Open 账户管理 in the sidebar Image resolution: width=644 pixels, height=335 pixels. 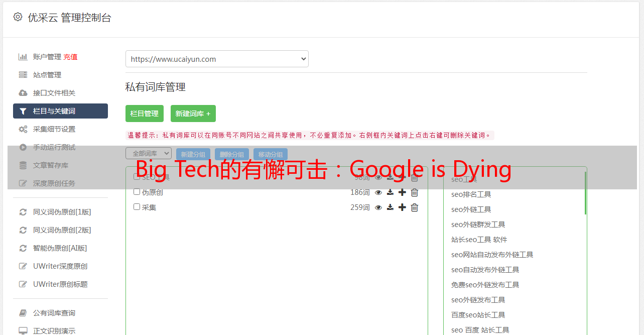47,57
